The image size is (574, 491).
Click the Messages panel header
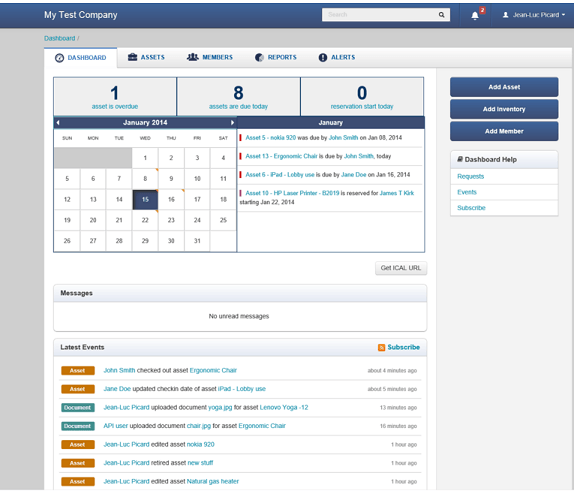click(240, 293)
